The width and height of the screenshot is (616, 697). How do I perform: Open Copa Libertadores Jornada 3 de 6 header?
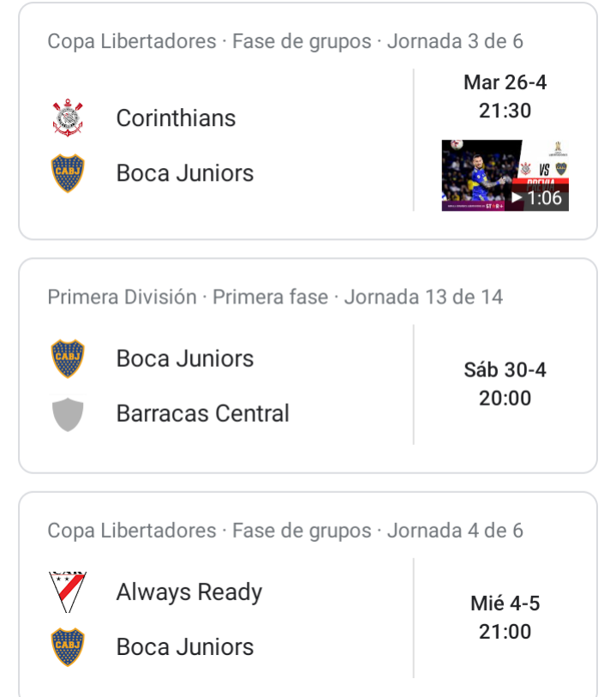pyautogui.click(x=285, y=41)
